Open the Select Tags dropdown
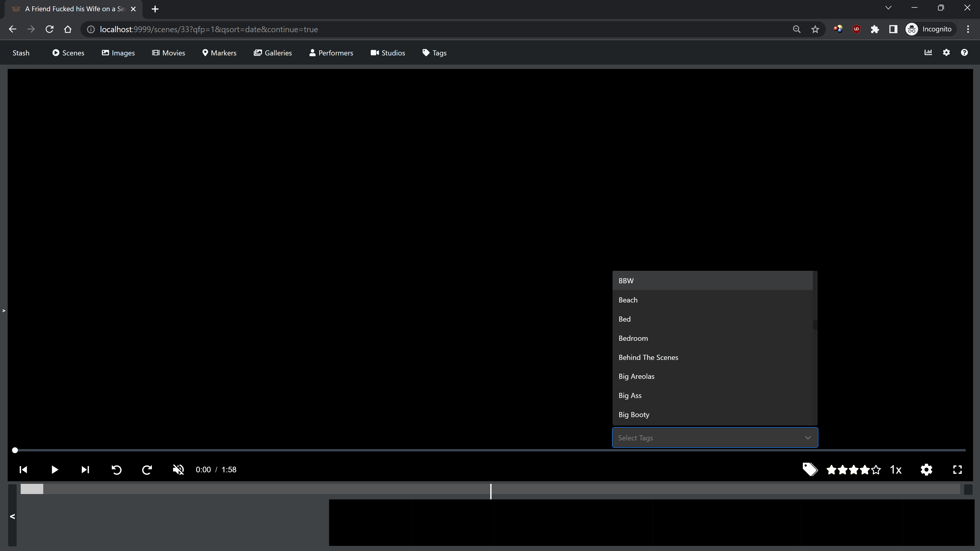 714,438
